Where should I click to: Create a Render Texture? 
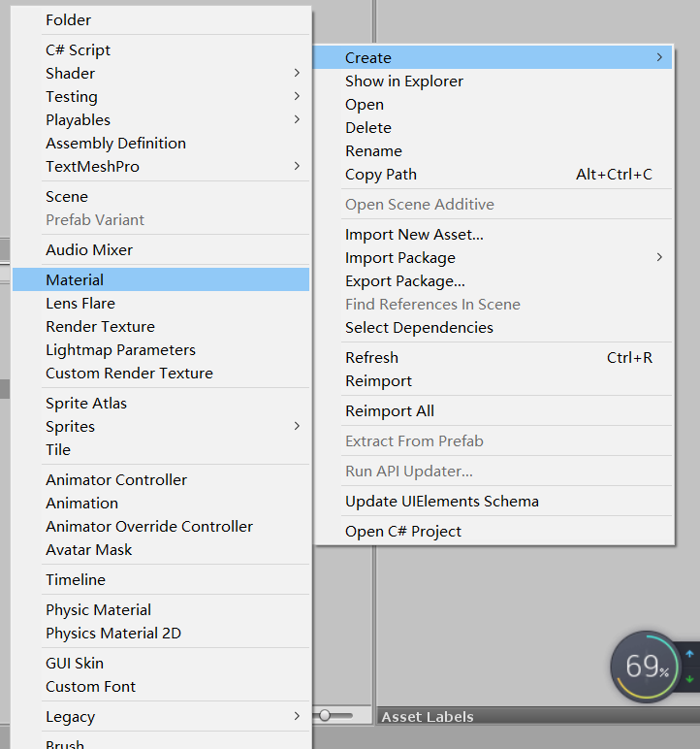(x=161, y=327)
